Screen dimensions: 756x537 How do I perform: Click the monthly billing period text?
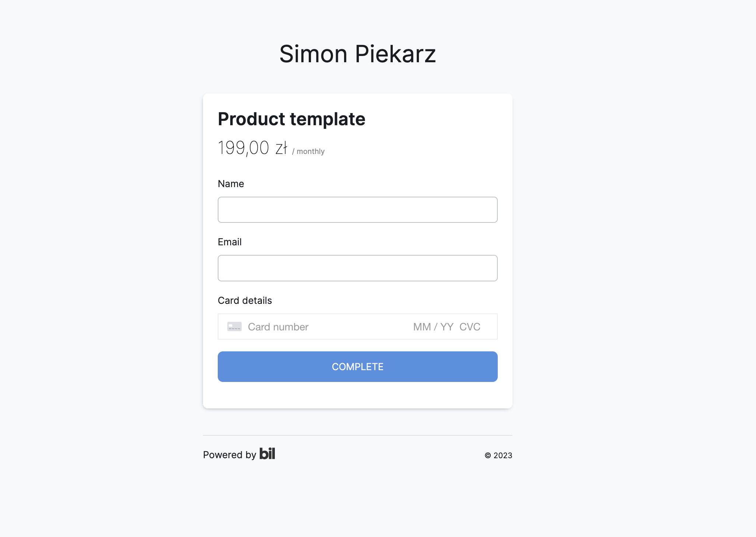(x=310, y=151)
